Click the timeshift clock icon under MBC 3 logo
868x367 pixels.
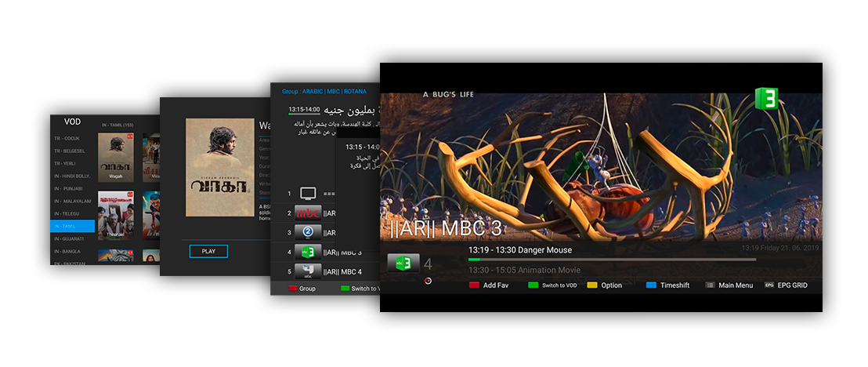428,280
